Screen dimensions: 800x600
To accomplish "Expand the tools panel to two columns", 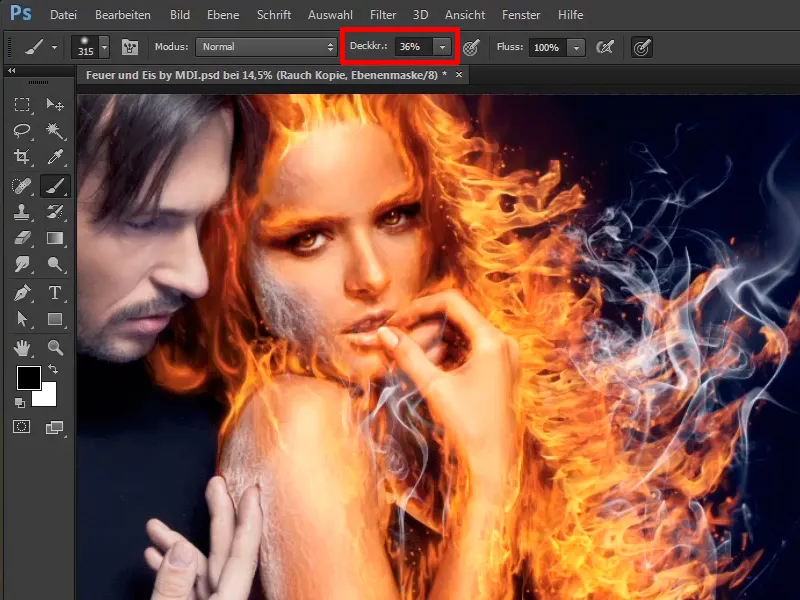I will (x=11, y=70).
